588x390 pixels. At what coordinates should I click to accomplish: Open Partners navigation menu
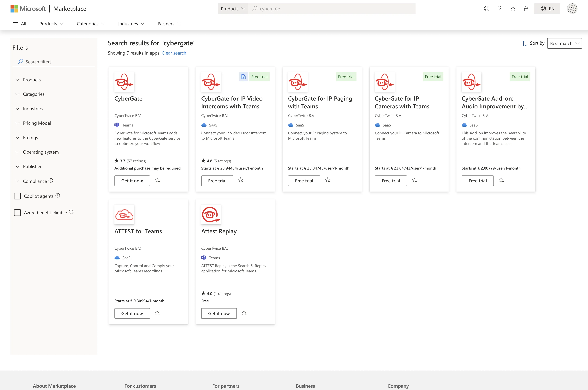coord(169,24)
